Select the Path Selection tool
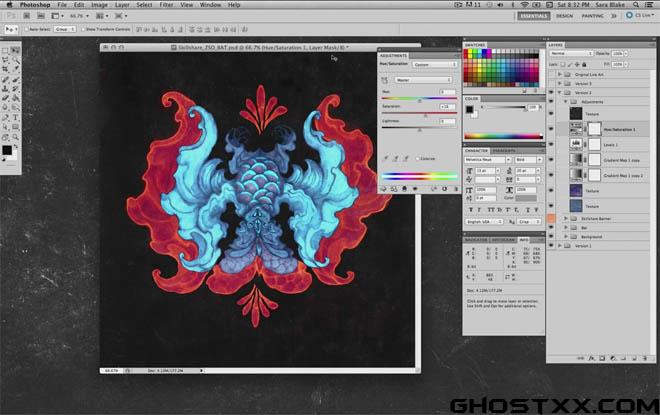This screenshot has width=660, height=415. [x=5, y=127]
